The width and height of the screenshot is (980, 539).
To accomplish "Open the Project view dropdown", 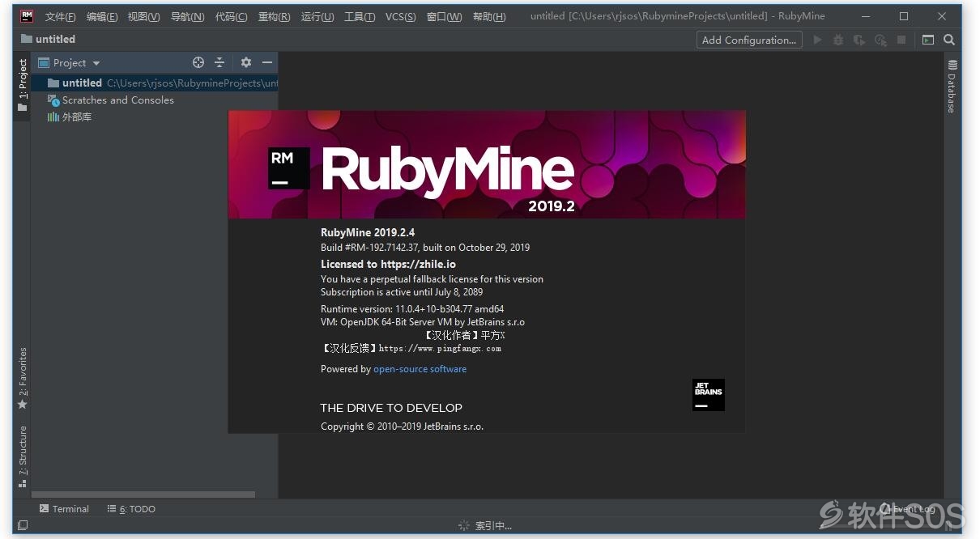I will 70,62.
